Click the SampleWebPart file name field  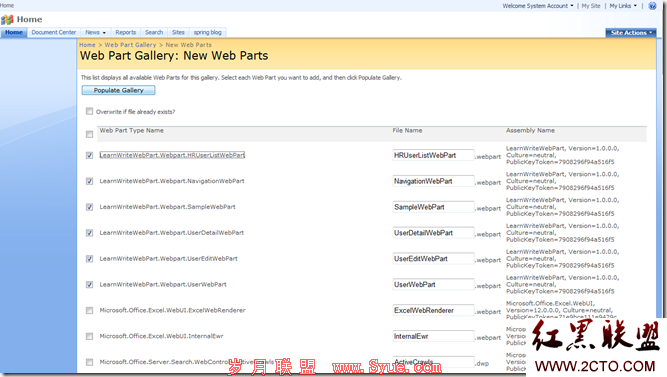coord(433,207)
